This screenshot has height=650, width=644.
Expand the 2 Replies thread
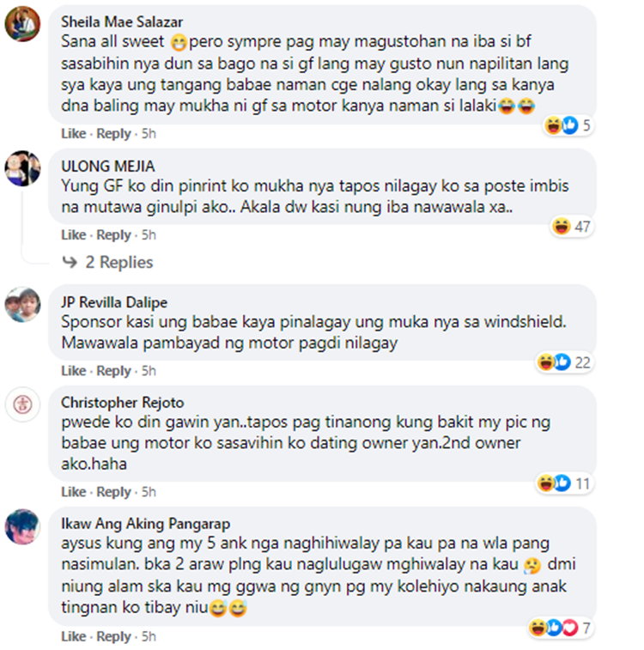point(107,262)
